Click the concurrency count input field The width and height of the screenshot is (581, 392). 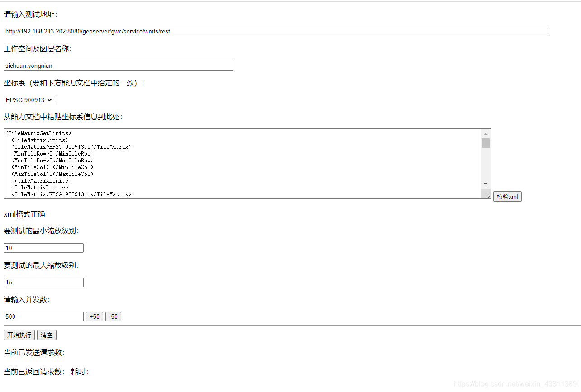click(43, 316)
